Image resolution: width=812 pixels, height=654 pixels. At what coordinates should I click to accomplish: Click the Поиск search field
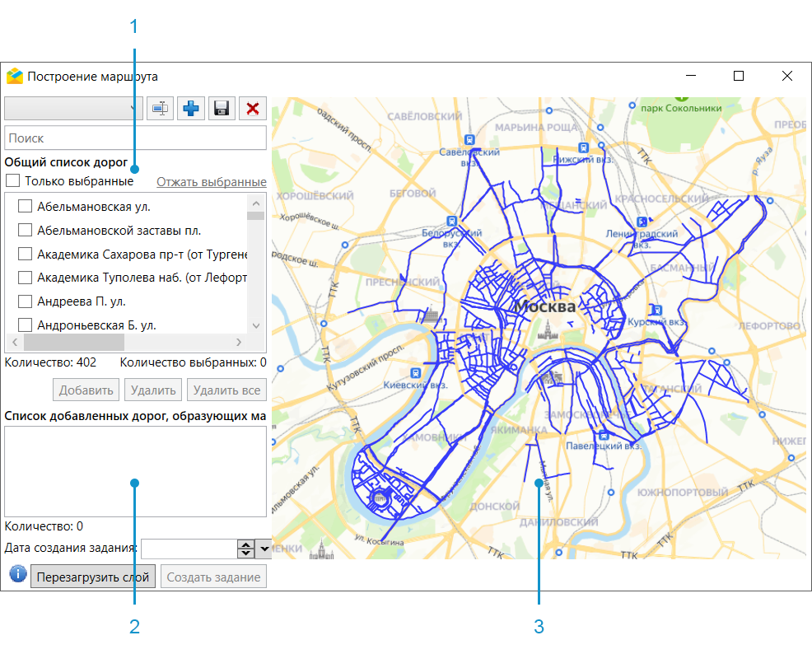(x=135, y=138)
